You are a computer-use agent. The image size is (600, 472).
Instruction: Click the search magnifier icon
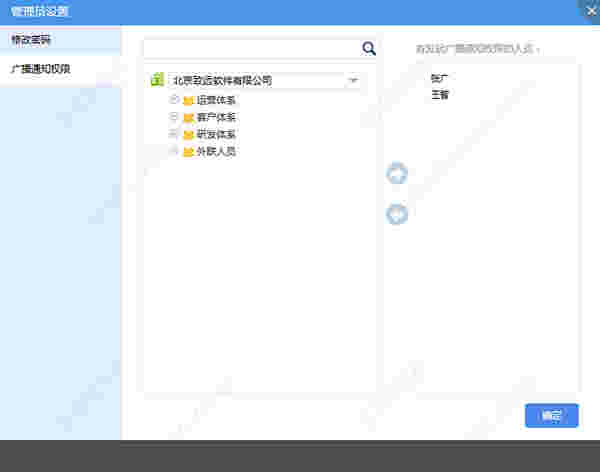click(x=368, y=49)
